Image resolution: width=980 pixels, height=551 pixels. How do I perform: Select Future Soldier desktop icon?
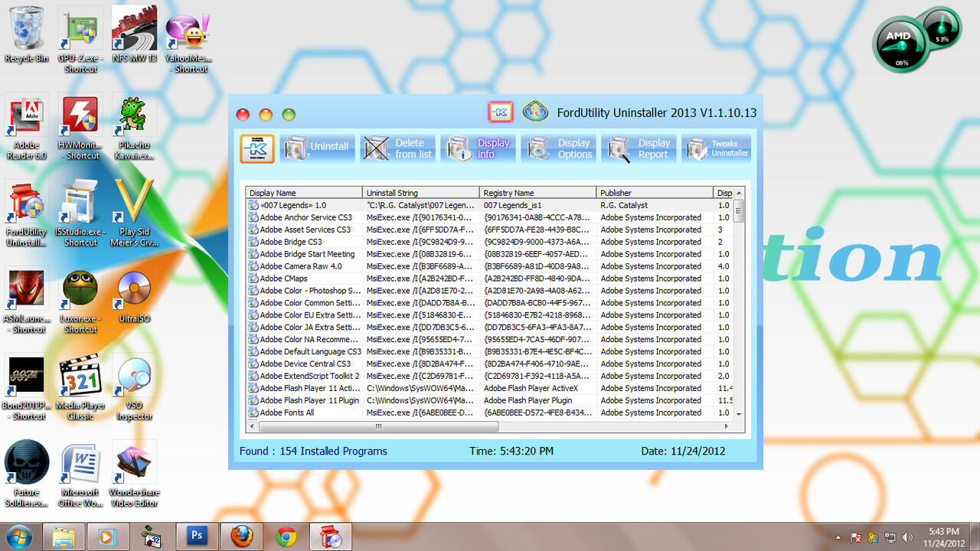coord(27,474)
